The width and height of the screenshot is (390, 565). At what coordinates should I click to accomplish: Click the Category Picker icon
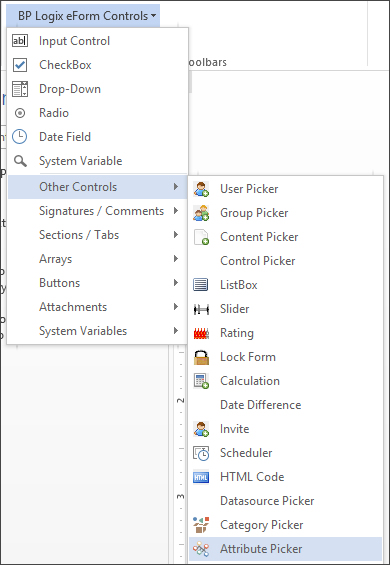coord(201,525)
